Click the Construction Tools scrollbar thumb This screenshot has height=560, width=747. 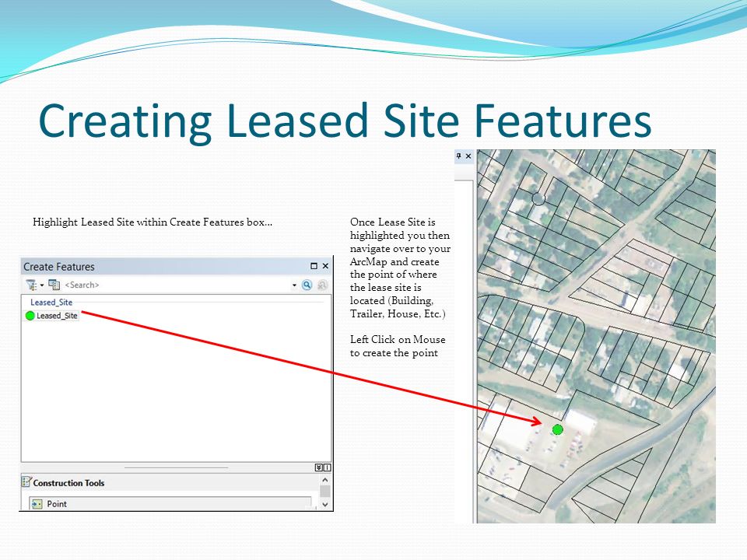[x=325, y=491]
